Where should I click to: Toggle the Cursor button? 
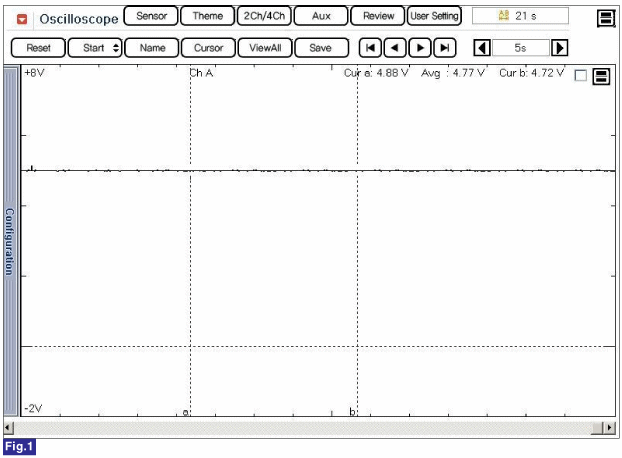pyautogui.click(x=208, y=47)
